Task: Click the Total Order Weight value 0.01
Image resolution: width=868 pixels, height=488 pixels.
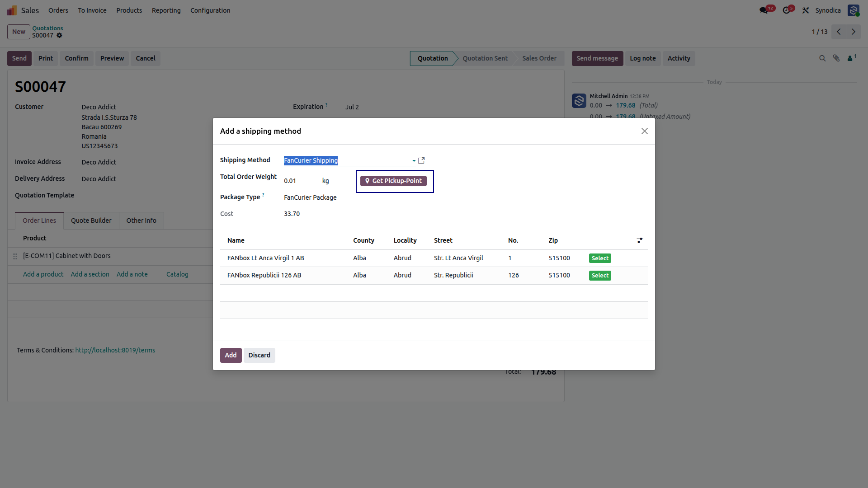Action: click(290, 181)
